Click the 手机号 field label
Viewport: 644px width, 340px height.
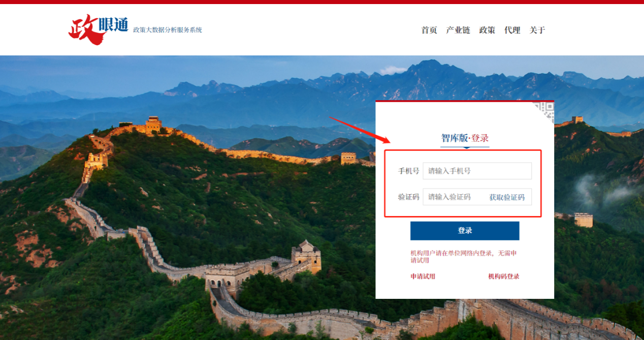click(408, 171)
